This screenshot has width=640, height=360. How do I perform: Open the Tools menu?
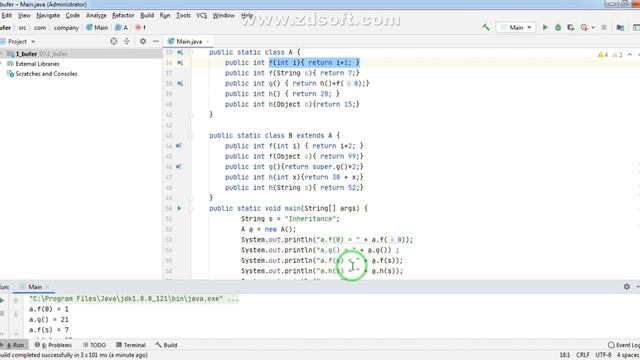pos(183,15)
